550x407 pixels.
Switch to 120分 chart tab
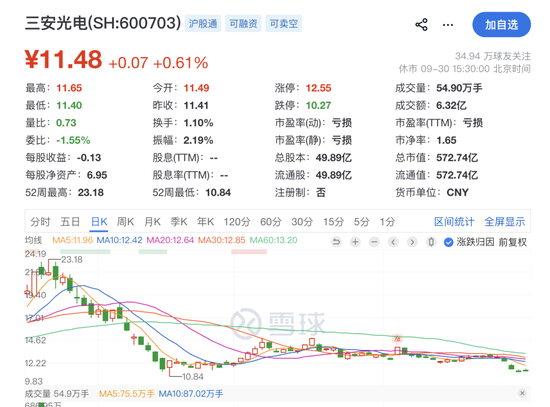237,222
